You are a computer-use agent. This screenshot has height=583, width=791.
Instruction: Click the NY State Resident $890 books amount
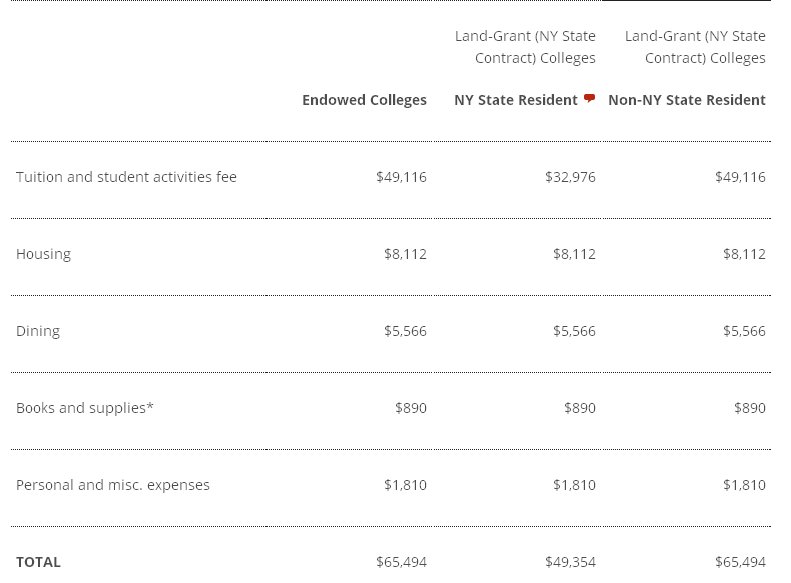coord(580,408)
